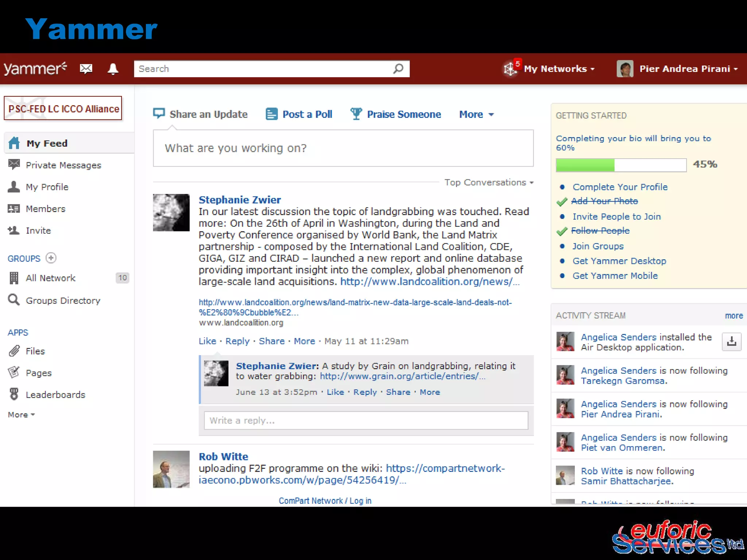The image size is (747, 560).
Task: Click the Members card icon
Action: 14,209
